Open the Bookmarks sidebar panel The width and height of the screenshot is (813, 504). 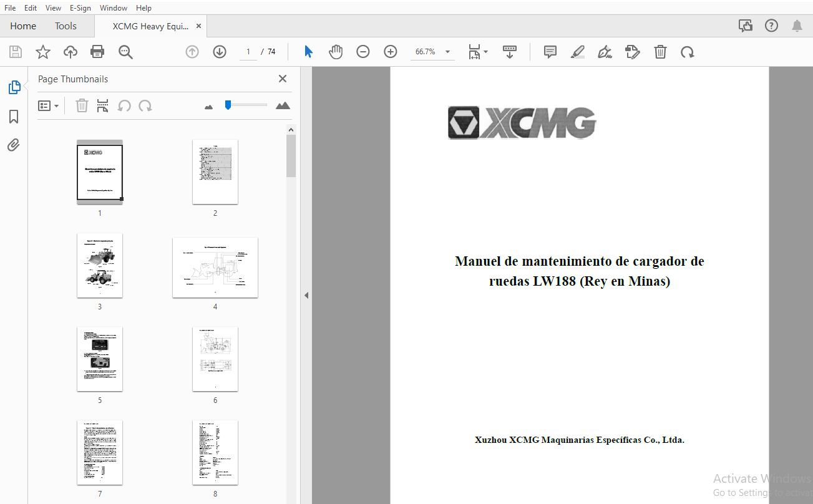coord(14,117)
